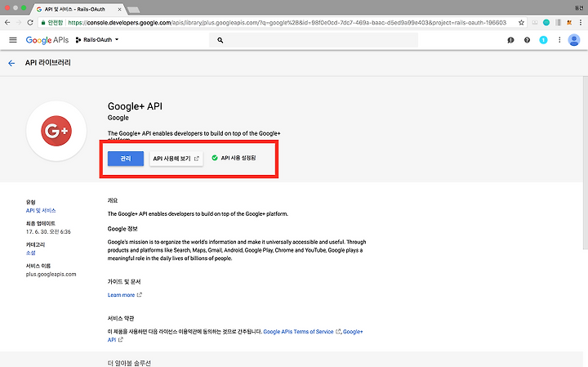This screenshot has width=588, height=367.
Task: Open the Chrome three-dot menu
Action: pos(581,23)
